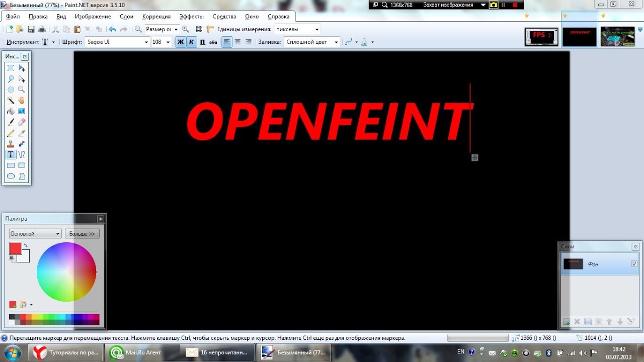Select the Ellipse Select tool
The height and width of the screenshot is (362, 644).
[11, 89]
